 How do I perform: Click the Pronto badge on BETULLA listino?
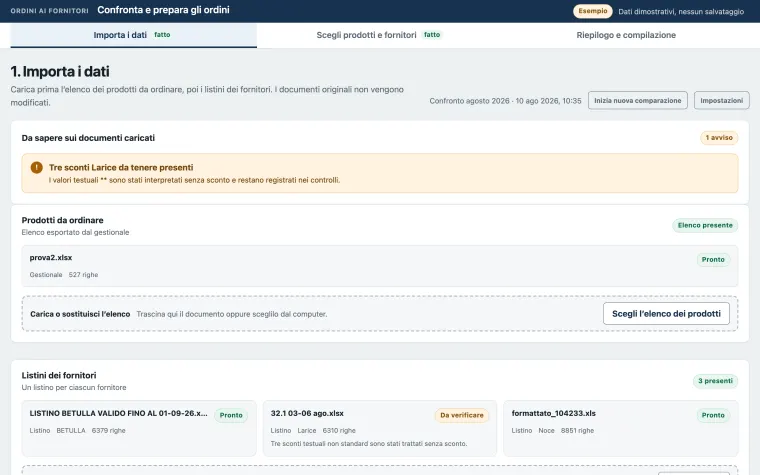[231, 415]
